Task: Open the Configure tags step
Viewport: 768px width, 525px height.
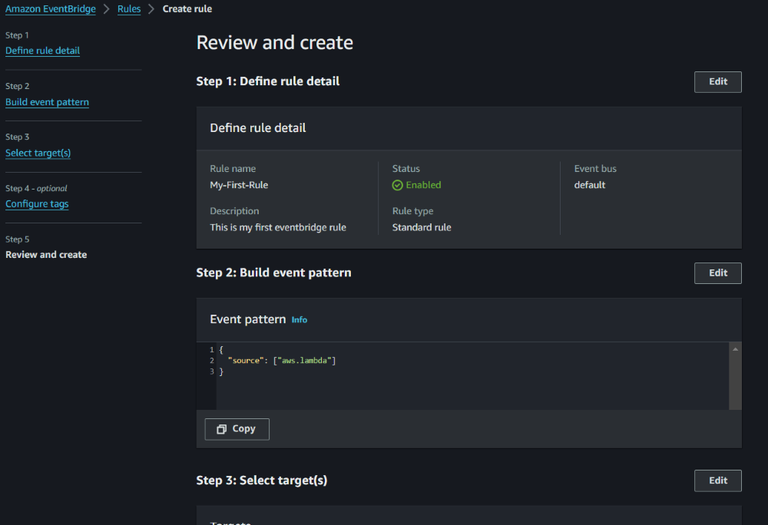Action: coord(37,204)
